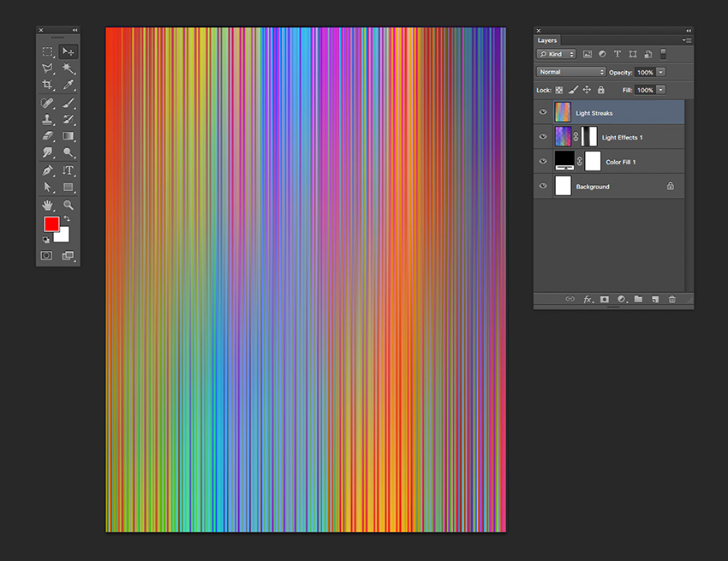Click the link layers button
Screen dimensions: 728x561
pyautogui.click(x=570, y=299)
